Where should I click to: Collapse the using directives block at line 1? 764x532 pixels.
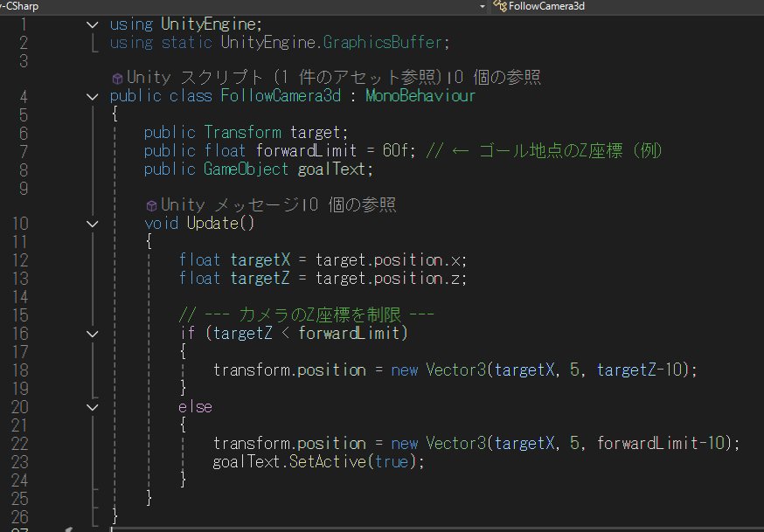coord(93,24)
